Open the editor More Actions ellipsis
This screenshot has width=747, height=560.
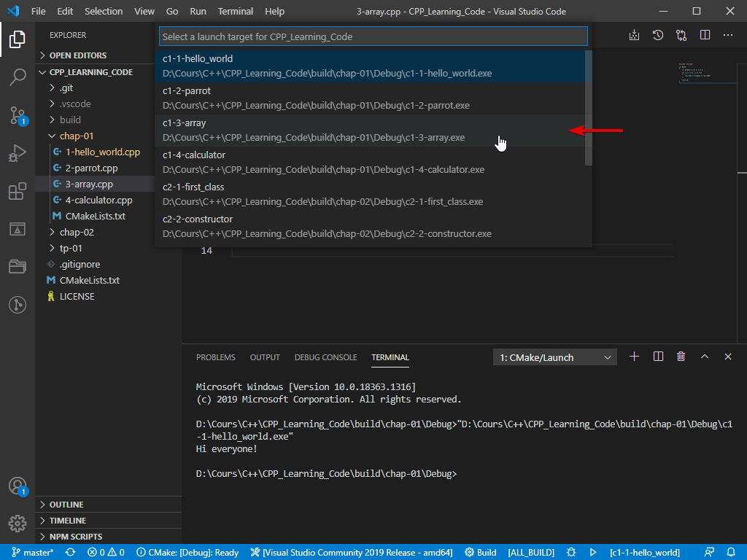point(728,35)
